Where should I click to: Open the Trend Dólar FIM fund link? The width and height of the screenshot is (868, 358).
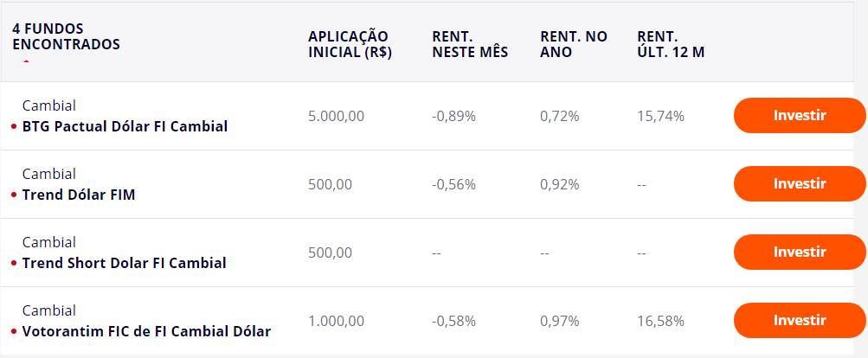[x=79, y=195]
